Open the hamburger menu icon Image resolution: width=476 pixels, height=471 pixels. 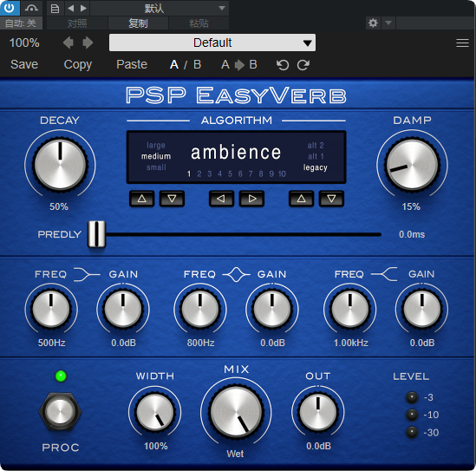[x=462, y=43]
